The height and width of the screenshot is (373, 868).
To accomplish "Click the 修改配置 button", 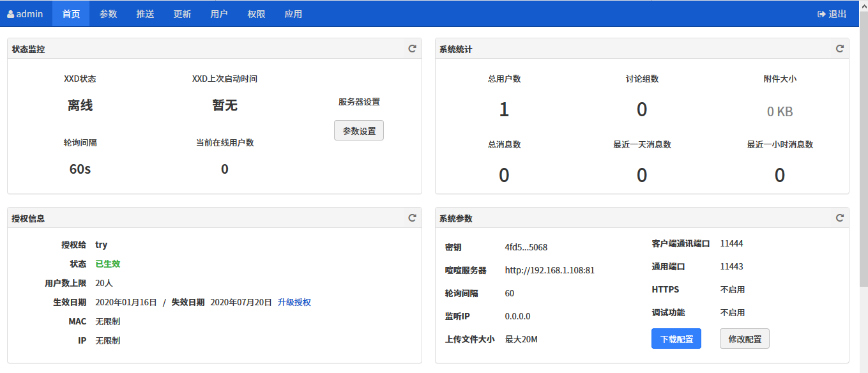I will (x=744, y=339).
